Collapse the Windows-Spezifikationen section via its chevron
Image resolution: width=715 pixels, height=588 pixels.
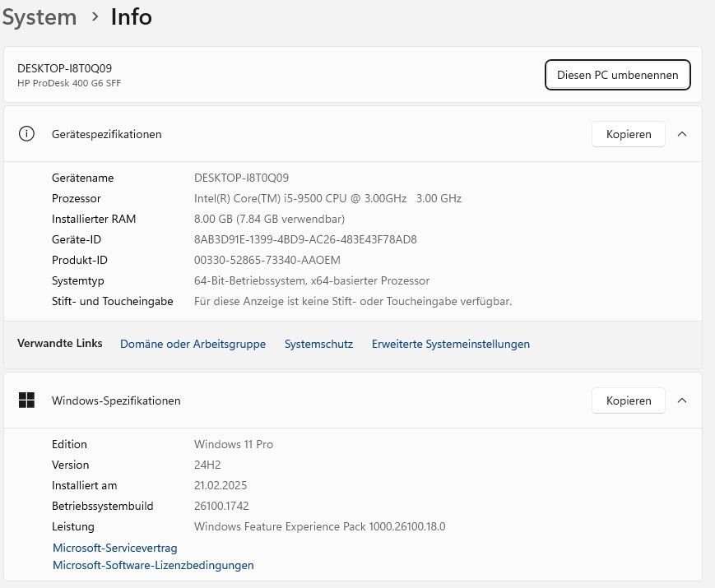point(682,400)
